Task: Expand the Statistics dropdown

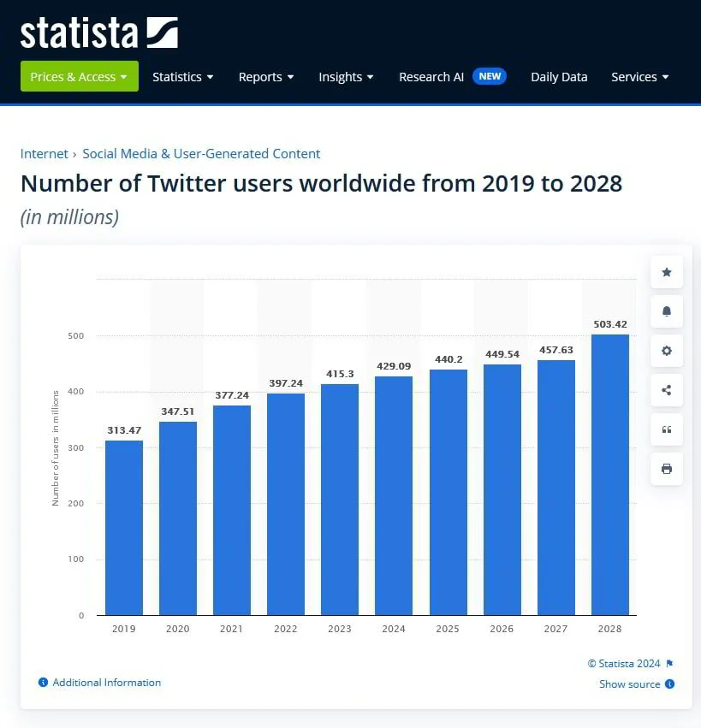Action: pyautogui.click(x=182, y=76)
